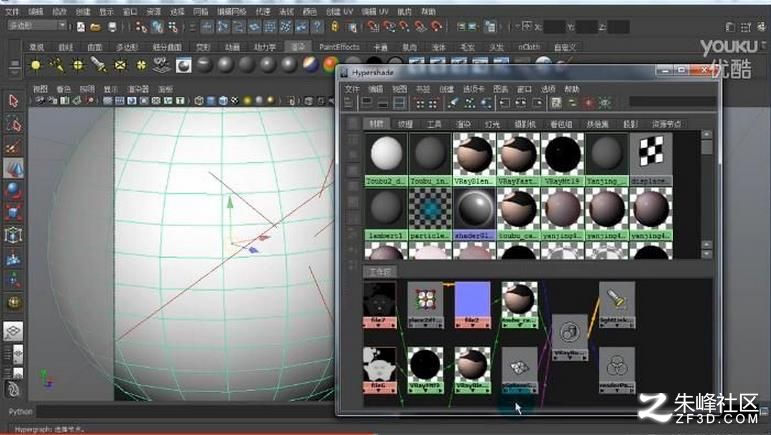Create a point light from the shelf
This screenshot has width=771, height=435.
click(x=78, y=65)
